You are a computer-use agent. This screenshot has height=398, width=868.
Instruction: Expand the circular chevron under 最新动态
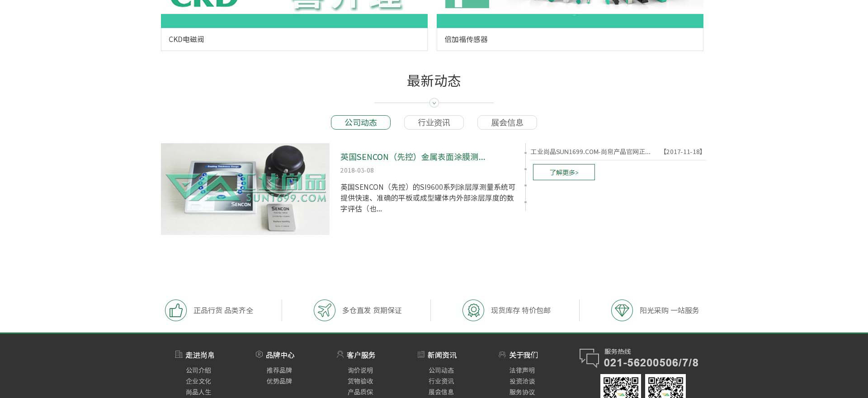434,103
